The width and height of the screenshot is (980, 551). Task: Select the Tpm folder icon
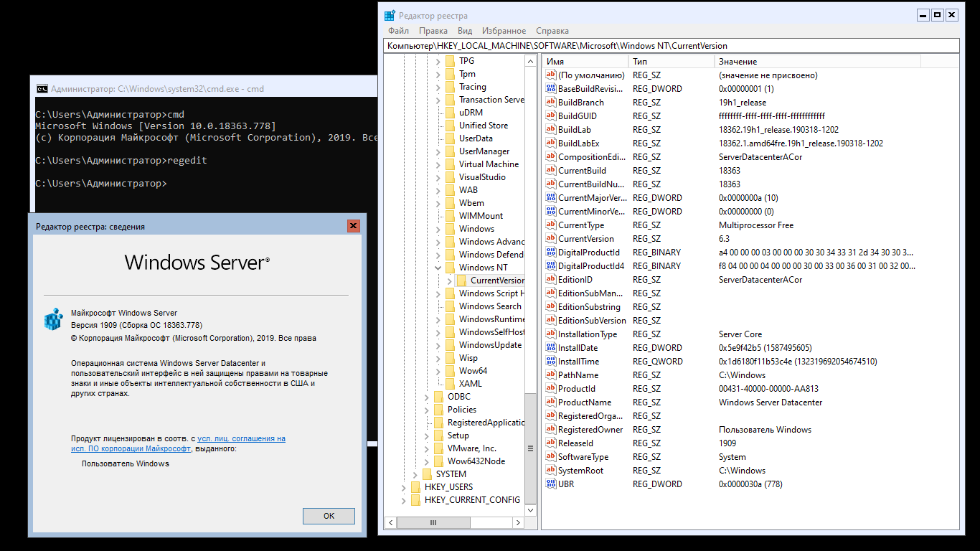450,74
